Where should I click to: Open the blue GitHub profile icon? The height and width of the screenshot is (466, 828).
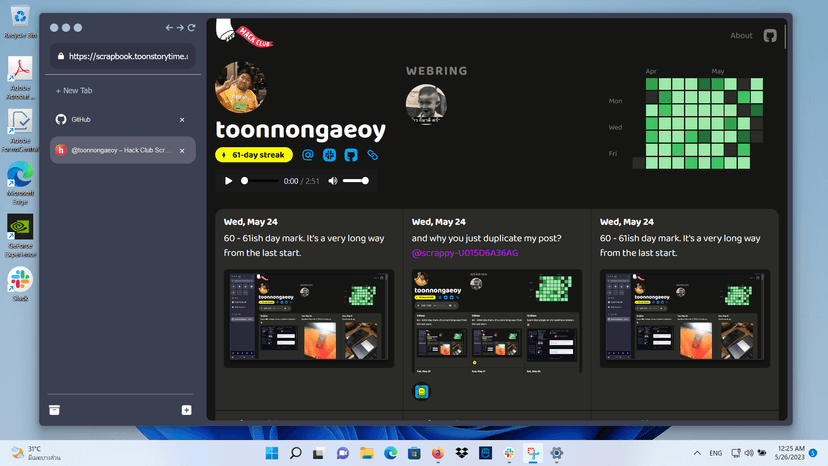click(x=351, y=155)
